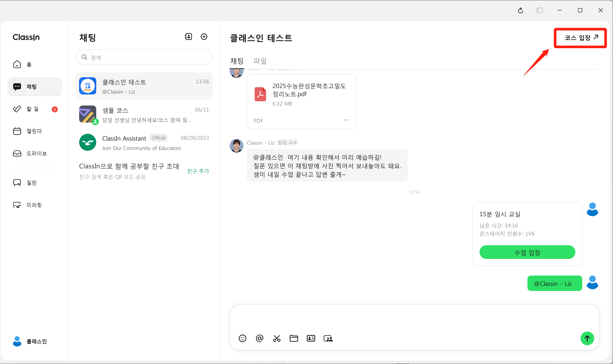
Task: Click the mirroring screen icon
Action: (x=17, y=205)
